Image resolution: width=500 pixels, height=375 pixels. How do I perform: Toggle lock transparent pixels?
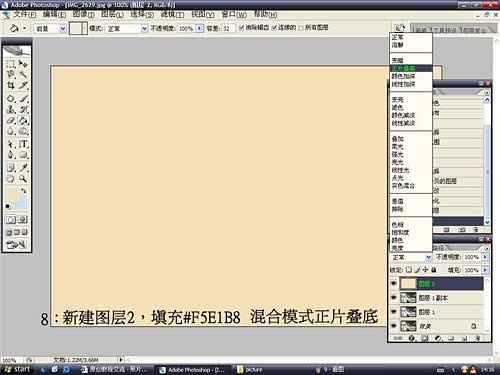click(409, 270)
